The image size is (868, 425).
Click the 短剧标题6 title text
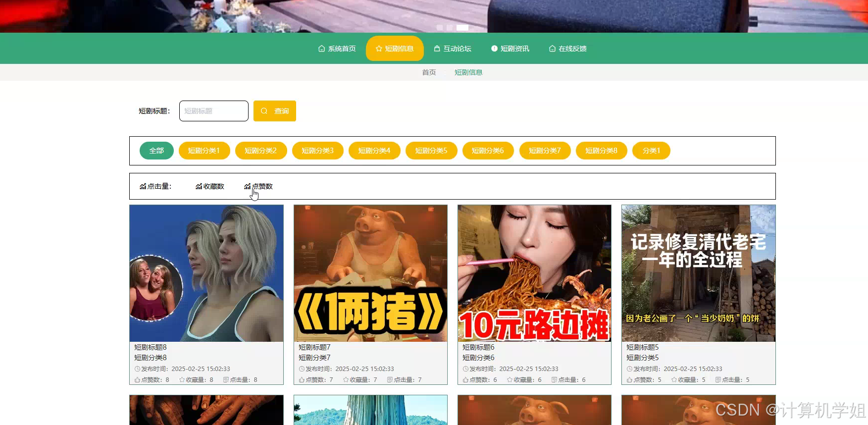pos(478,347)
